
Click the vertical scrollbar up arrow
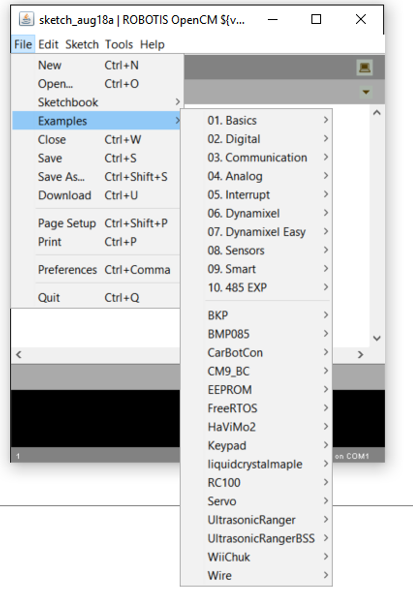377,113
